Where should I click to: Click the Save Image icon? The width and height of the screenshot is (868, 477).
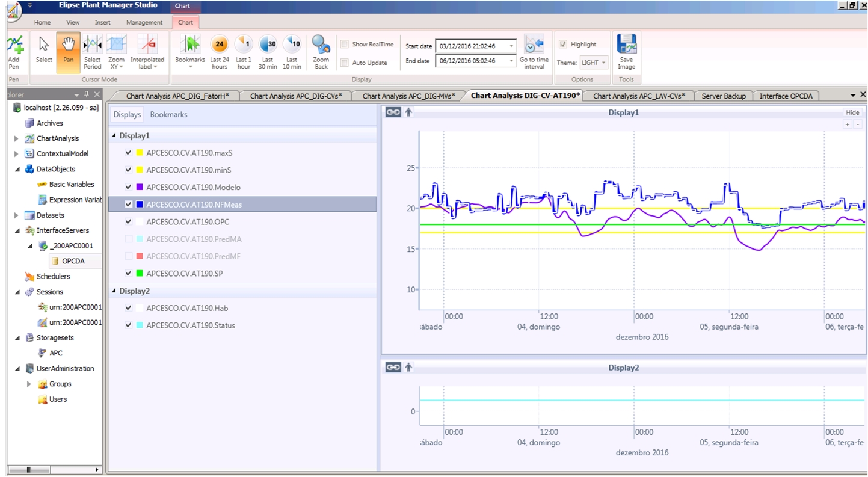click(626, 45)
